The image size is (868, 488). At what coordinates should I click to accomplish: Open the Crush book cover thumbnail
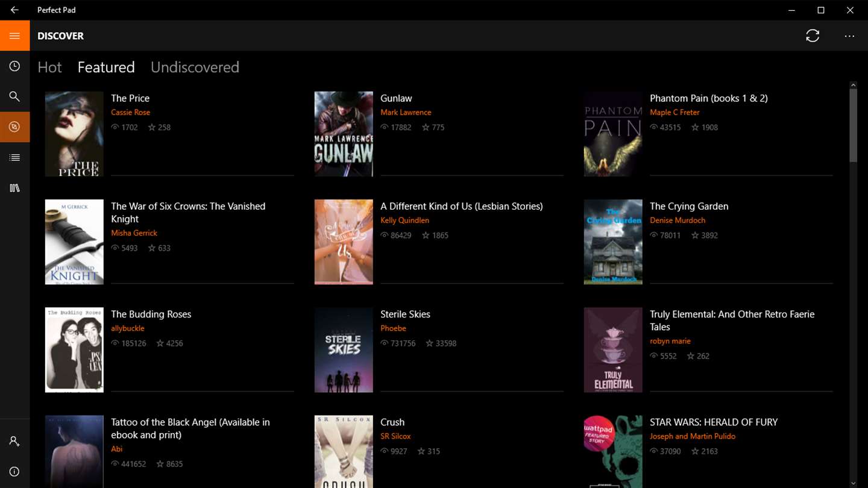(344, 451)
